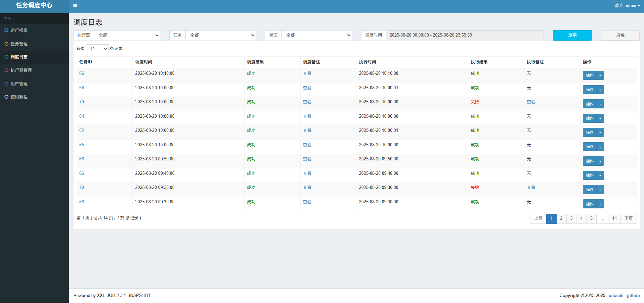This screenshot has height=303, width=644.
Task: Click the 执行器管理 circle icon in sidebar
Action: point(6,70)
